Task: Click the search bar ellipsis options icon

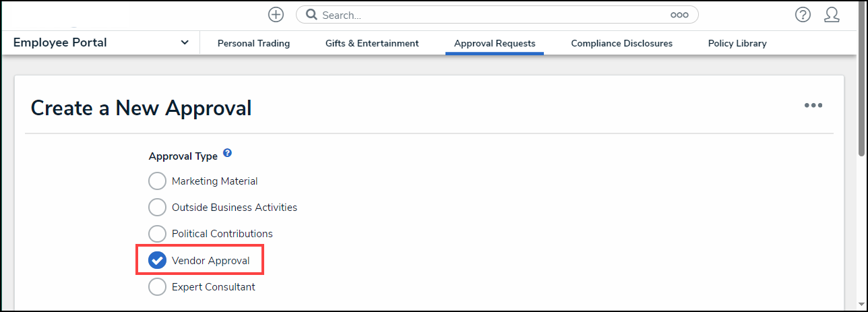Action: click(x=679, y=15)
